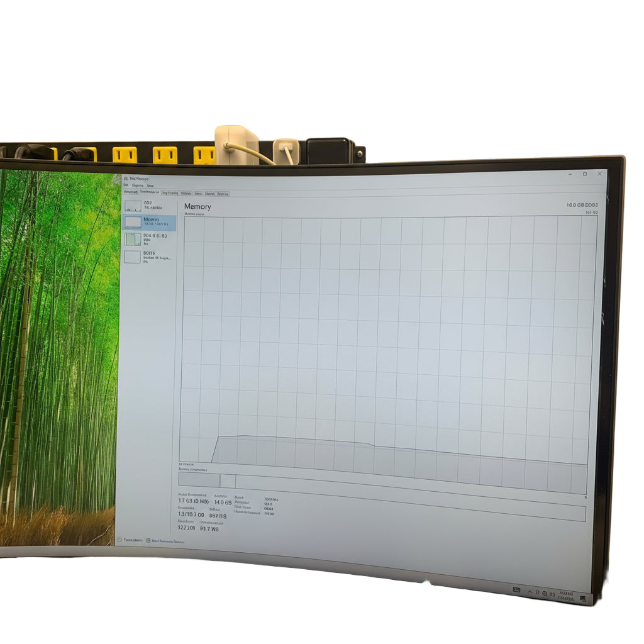Select the Memory item in the sidebar
The height and width of the screenshot is (644, 644).
pyautogui.click(x=150, y=221)
